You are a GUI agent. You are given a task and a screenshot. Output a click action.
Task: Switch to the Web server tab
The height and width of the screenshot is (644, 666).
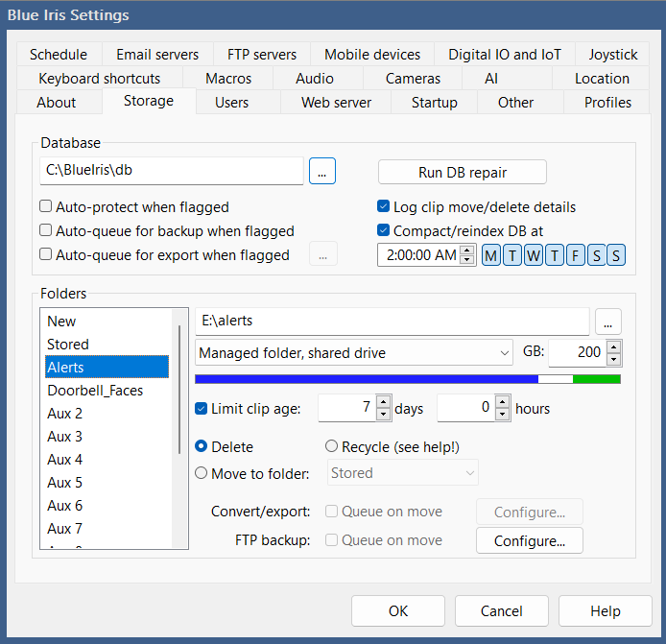(x=336, y=102)
